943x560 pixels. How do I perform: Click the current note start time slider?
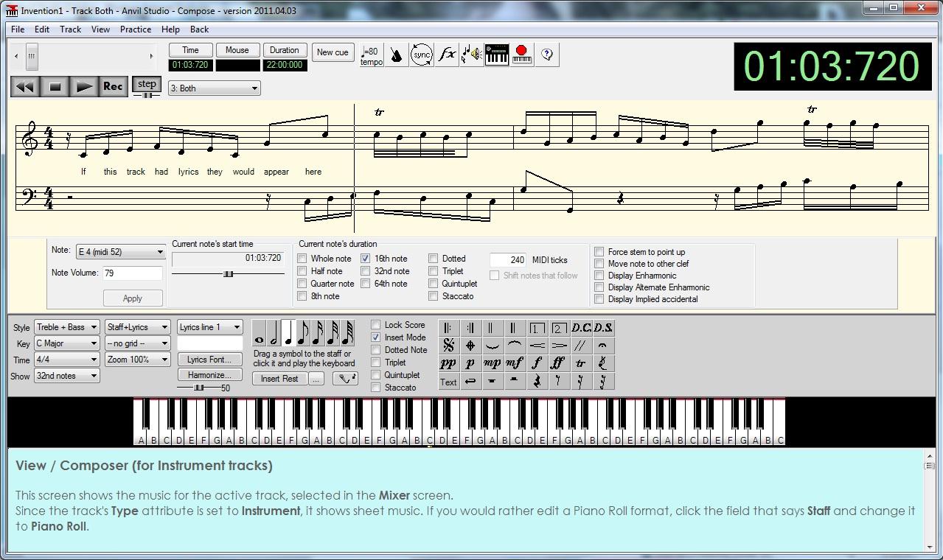(228, 274)
